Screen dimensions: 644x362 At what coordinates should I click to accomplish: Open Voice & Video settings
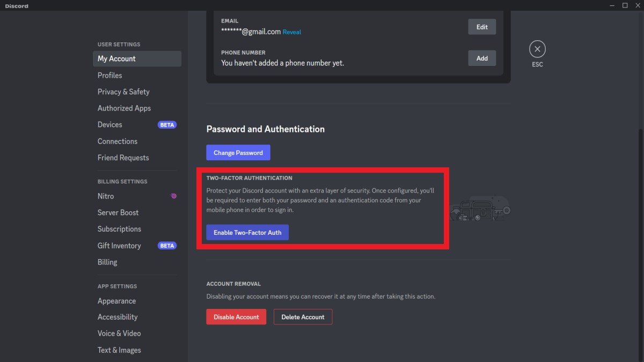click(119, 333)
